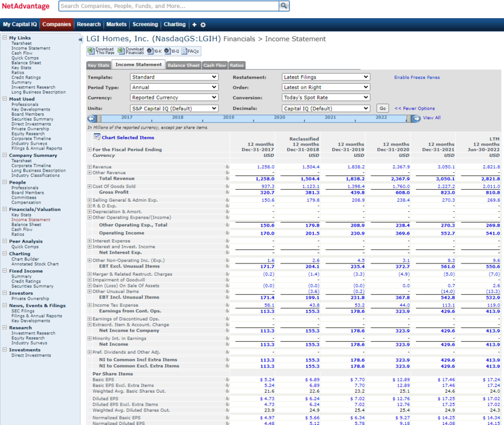Open the Screening menu
The height and width of the screenshot is (425, 504).
146,24
